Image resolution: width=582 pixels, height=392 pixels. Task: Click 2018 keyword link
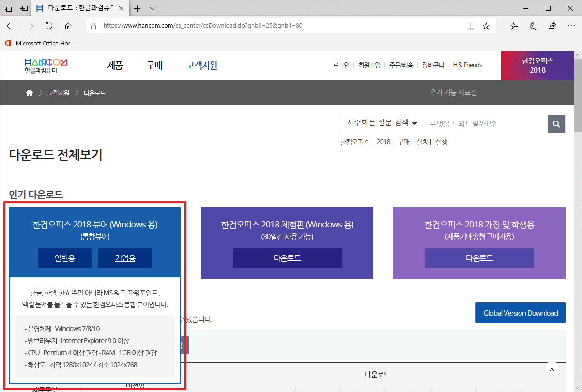[383, 142]
